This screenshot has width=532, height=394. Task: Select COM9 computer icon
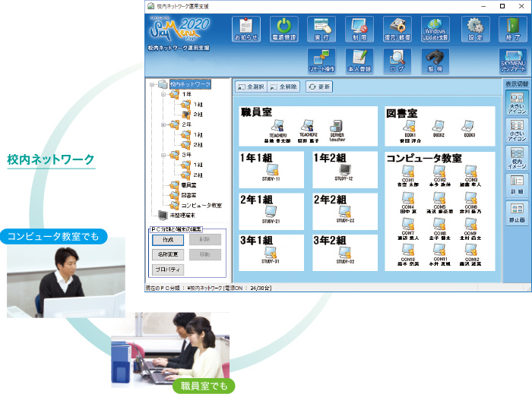pos(470,229)
